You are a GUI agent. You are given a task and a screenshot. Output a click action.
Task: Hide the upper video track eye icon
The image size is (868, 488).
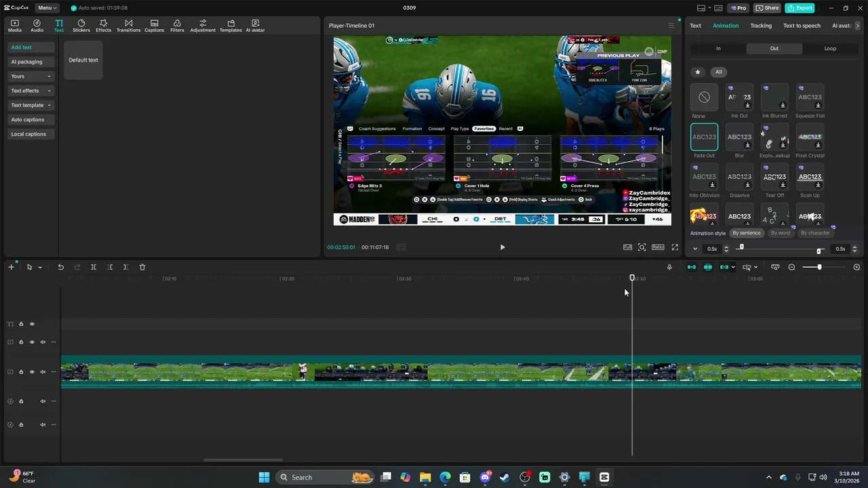32,342
